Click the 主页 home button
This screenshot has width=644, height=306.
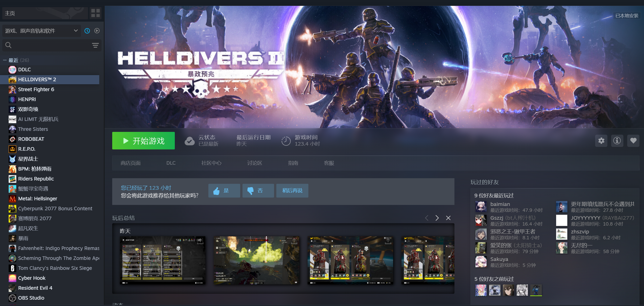click(45, 13)
